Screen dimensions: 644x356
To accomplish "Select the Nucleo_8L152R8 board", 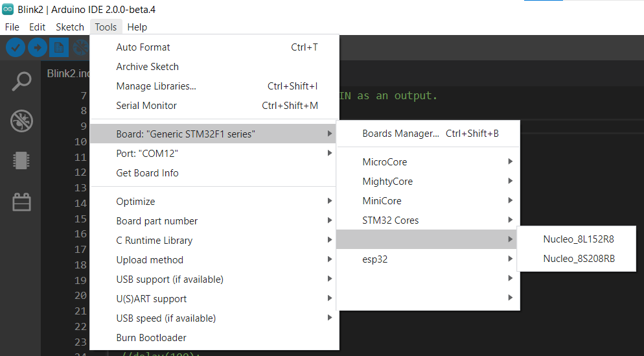I will [x=576, y=239].
